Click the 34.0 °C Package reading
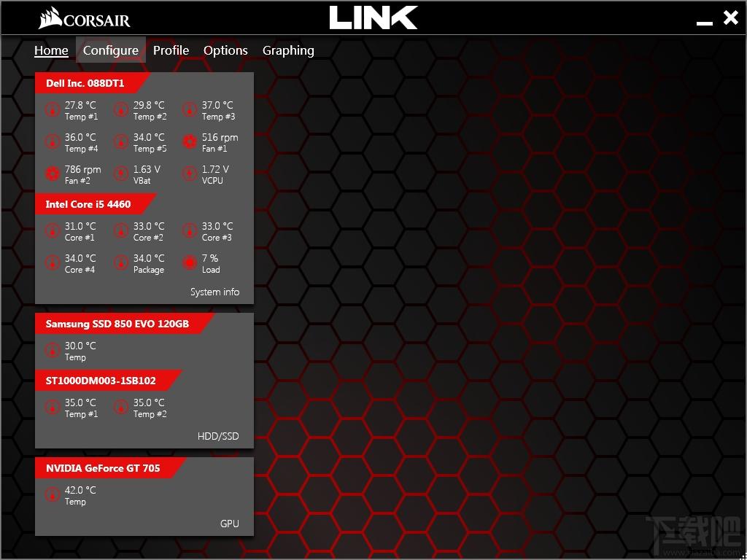The image size is (747, 560). tap(149, 258)
